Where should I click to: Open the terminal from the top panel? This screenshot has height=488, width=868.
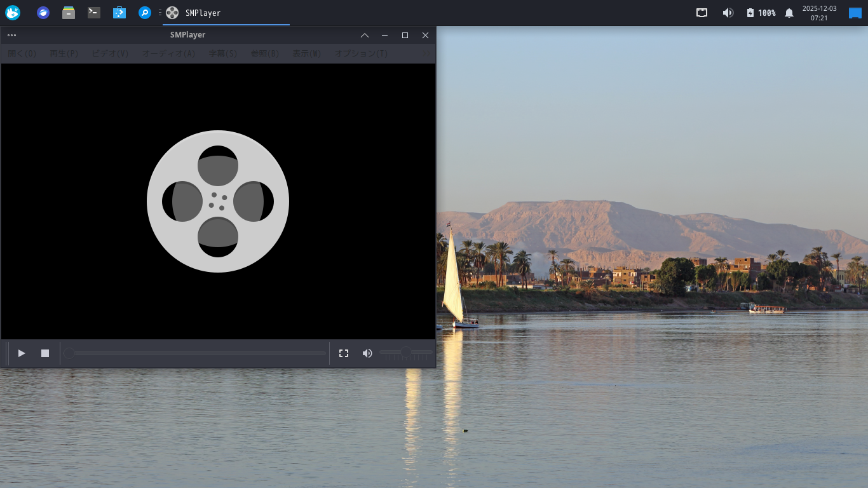coord(94,13)
